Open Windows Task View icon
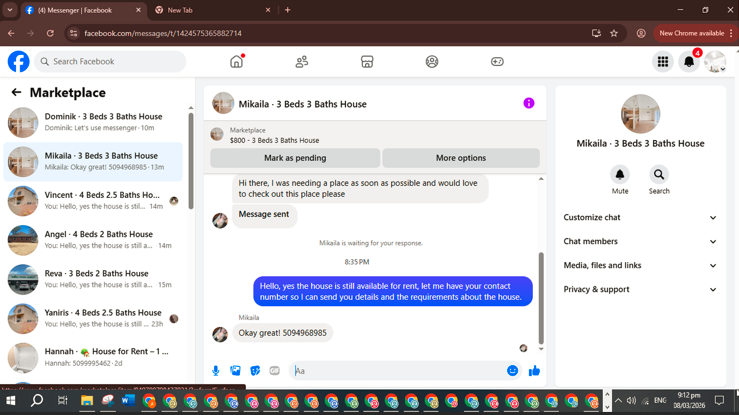 [62, 401]
